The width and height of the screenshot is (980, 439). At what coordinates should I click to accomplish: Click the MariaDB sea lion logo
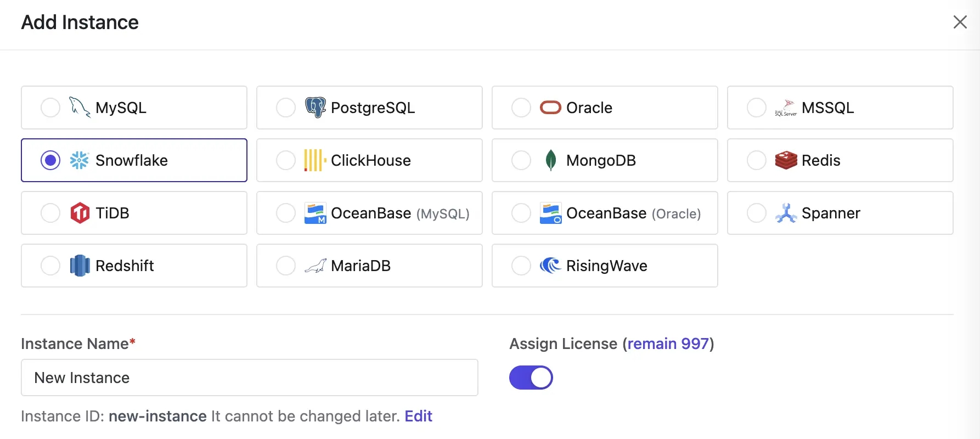[316, 266]
